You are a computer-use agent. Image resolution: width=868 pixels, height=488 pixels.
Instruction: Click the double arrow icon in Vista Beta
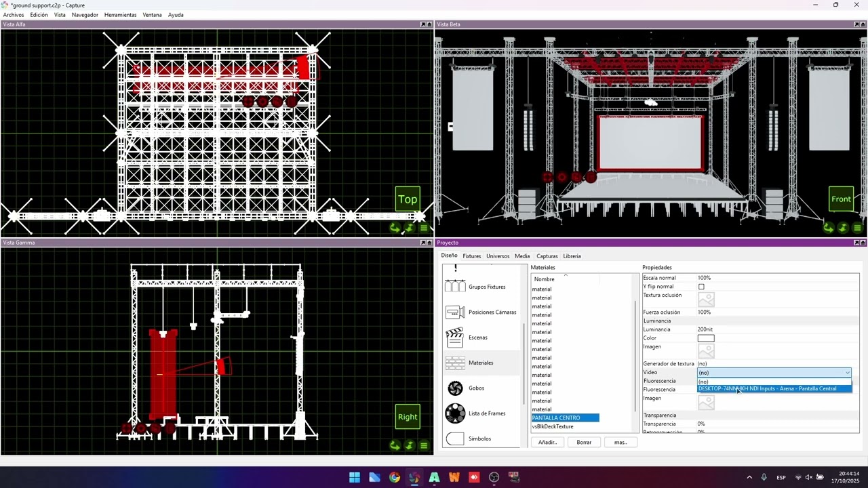843,228
